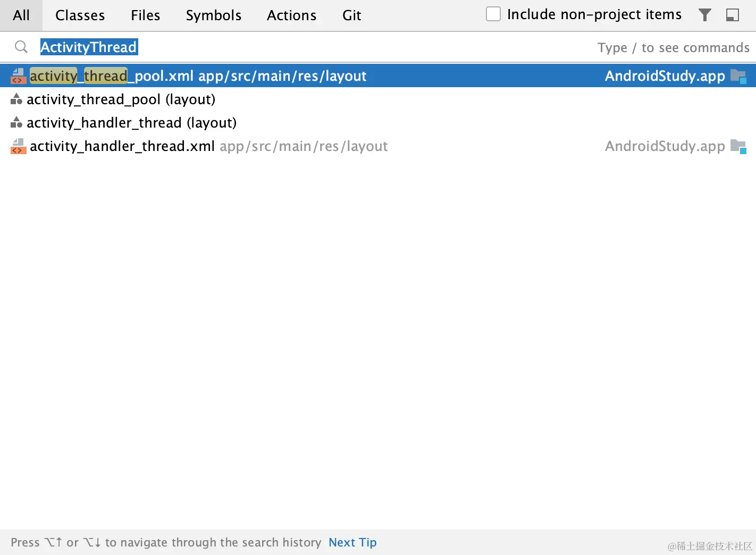Select activity_thread_pool.xml result row
Viewport: 756px width, 555px height.
tap(378, 76)
